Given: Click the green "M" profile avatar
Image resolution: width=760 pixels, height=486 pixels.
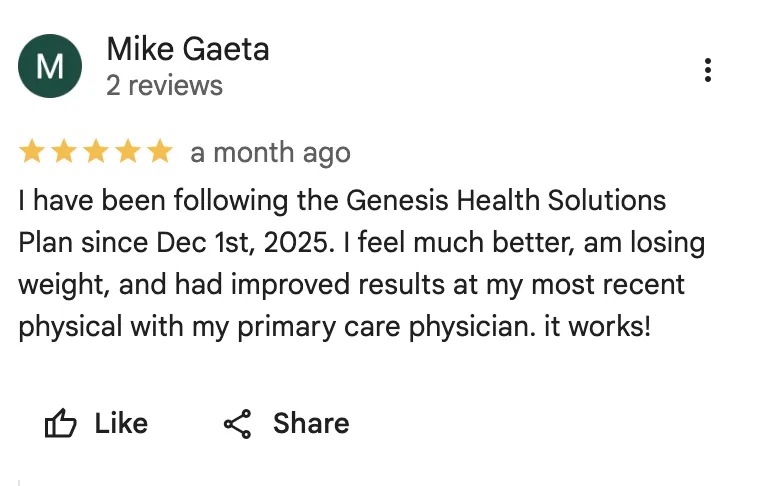Looking at the screenshot, I should tap(50, 66).
